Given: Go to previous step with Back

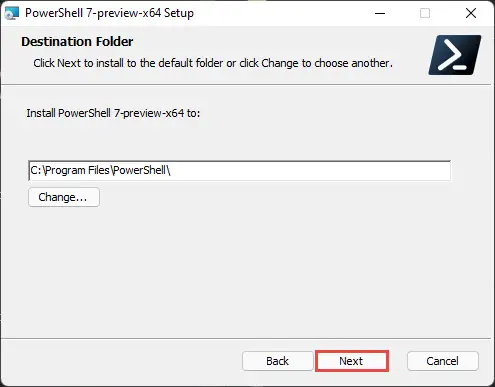Looking at the screenshot, I should click(x=277, y=361).
